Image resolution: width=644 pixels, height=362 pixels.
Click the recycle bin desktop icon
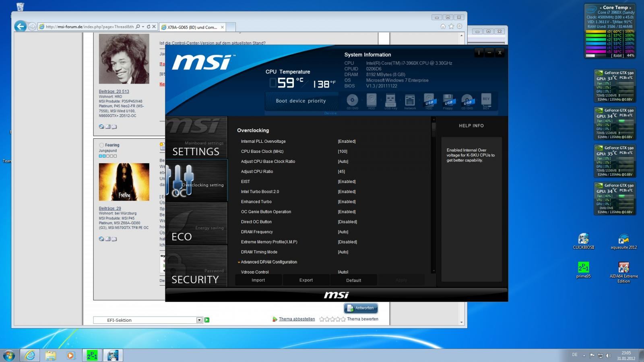(20, 6)
